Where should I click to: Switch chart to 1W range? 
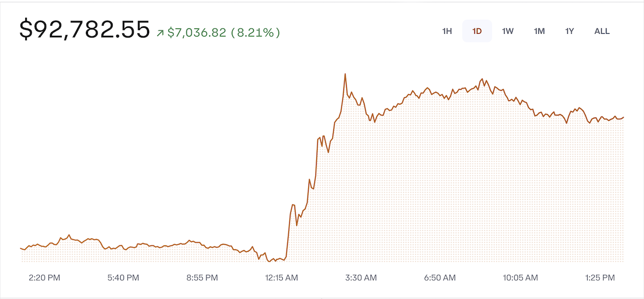[x=508, y=31]
